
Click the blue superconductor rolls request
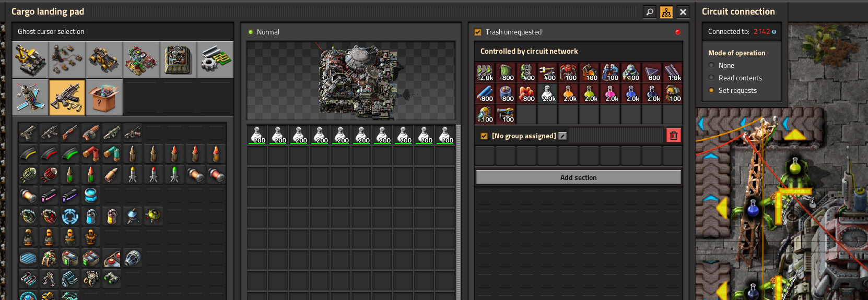click(x=485, y=93)
